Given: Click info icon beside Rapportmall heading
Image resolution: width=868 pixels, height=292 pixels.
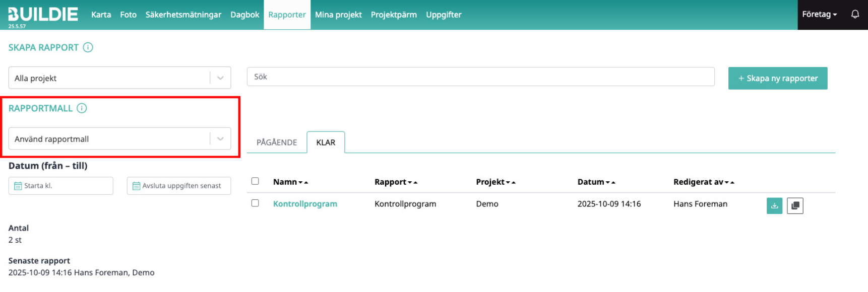Looking at the screenshot, I should pos(82,108).
